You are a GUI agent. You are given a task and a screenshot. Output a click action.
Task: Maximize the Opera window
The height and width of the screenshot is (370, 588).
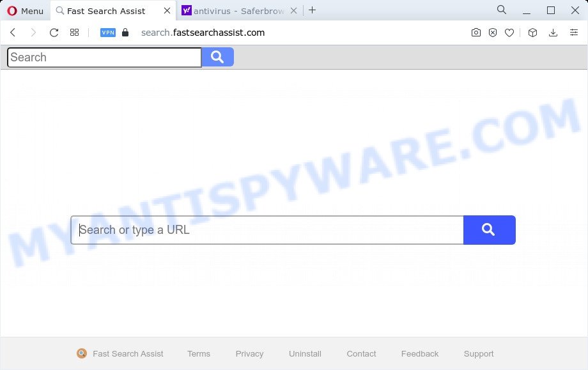[551, 10]
